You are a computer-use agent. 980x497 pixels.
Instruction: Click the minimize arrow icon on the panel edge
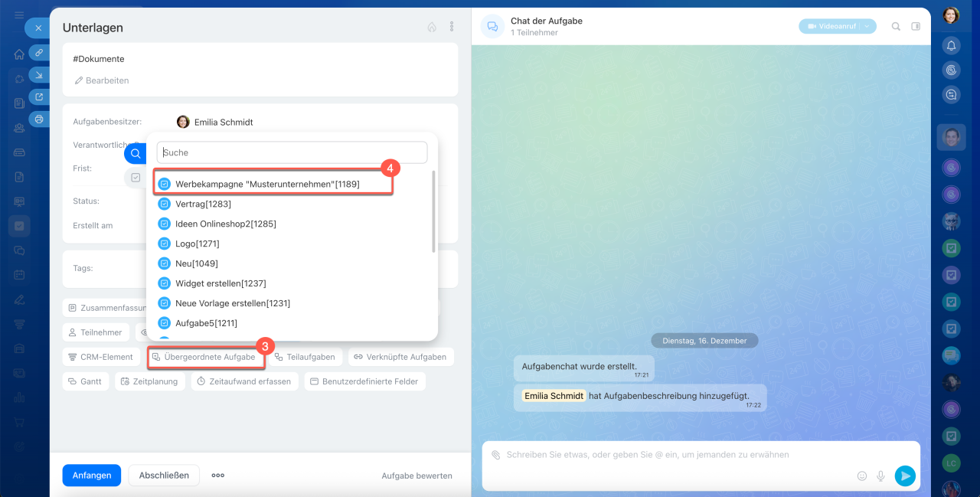click(39, 74)
